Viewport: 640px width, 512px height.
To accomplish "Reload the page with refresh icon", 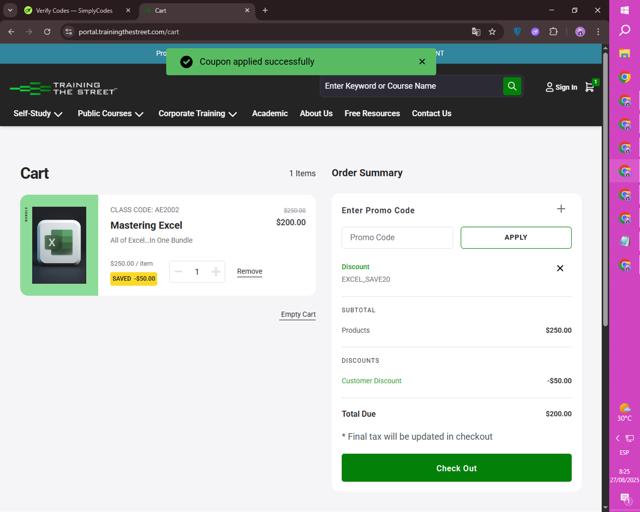I will click(x=47, y=32).
